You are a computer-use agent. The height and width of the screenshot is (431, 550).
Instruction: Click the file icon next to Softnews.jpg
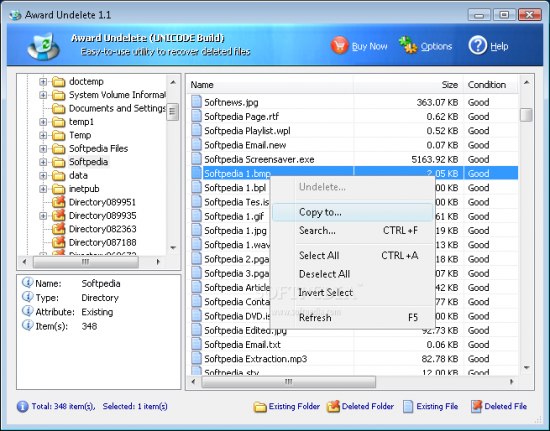pos(197,102)
